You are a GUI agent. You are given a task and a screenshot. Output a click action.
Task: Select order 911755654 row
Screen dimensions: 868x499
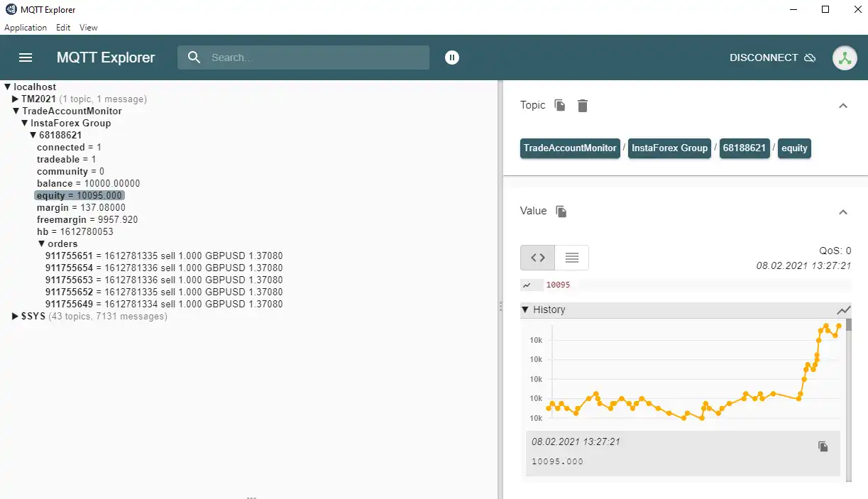pos(164,268)
